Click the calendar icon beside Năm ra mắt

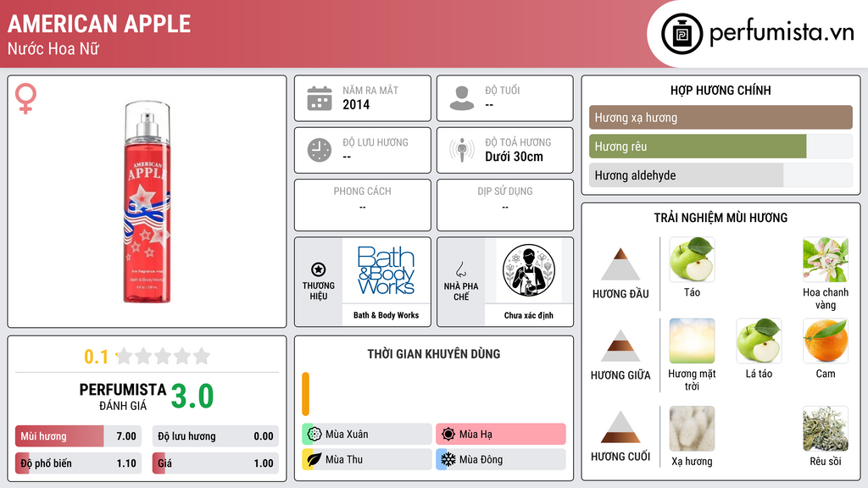pyautogui.click(x=320, y=98)
